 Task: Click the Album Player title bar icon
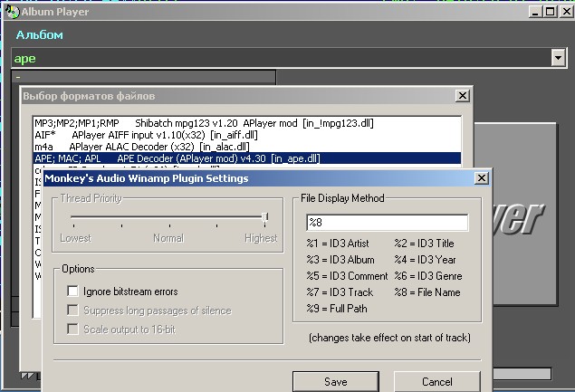pyautogui.click(x=12, y=12)
